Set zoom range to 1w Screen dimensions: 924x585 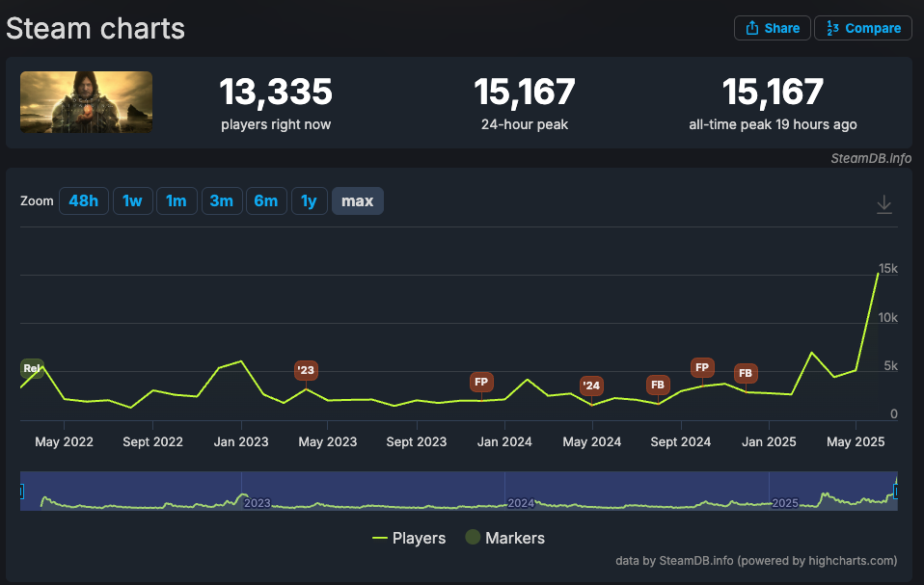[132, 200]
